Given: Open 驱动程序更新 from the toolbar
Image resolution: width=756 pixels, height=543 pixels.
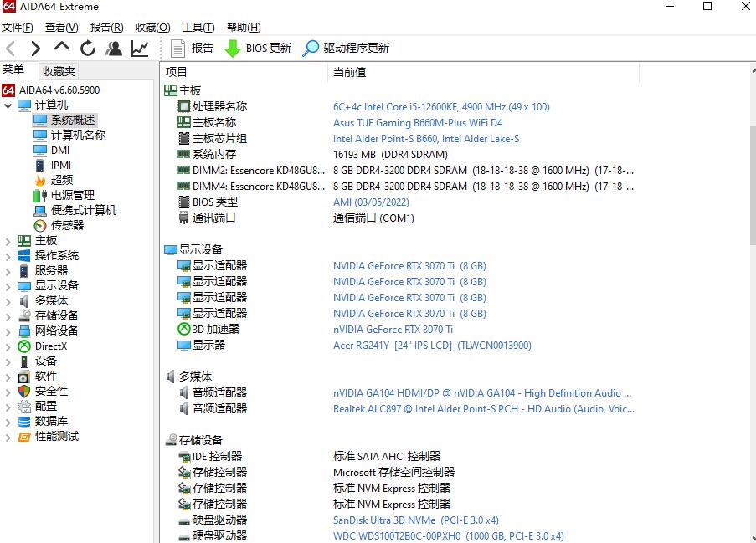Looking at the screenshot, I should 346,48.
